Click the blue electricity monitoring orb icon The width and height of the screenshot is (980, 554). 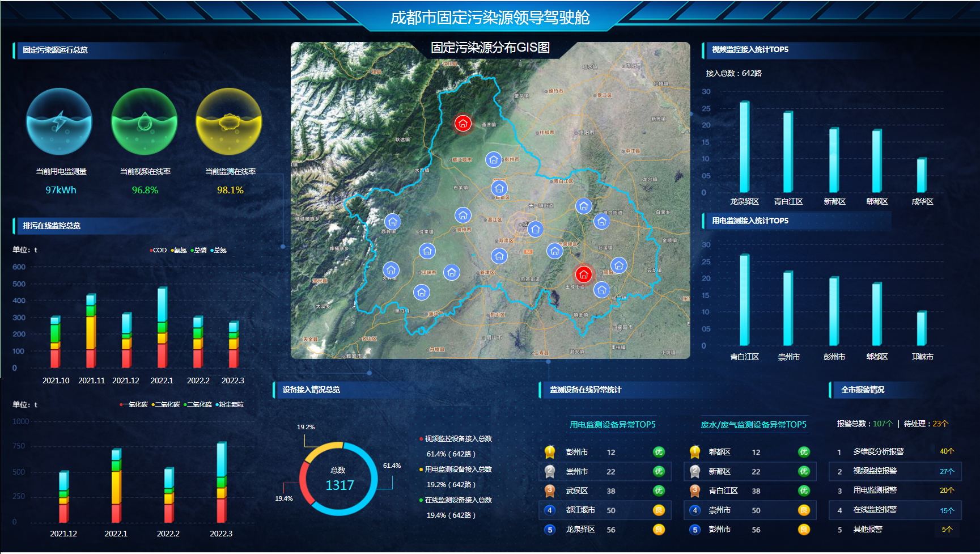[60, 121]
